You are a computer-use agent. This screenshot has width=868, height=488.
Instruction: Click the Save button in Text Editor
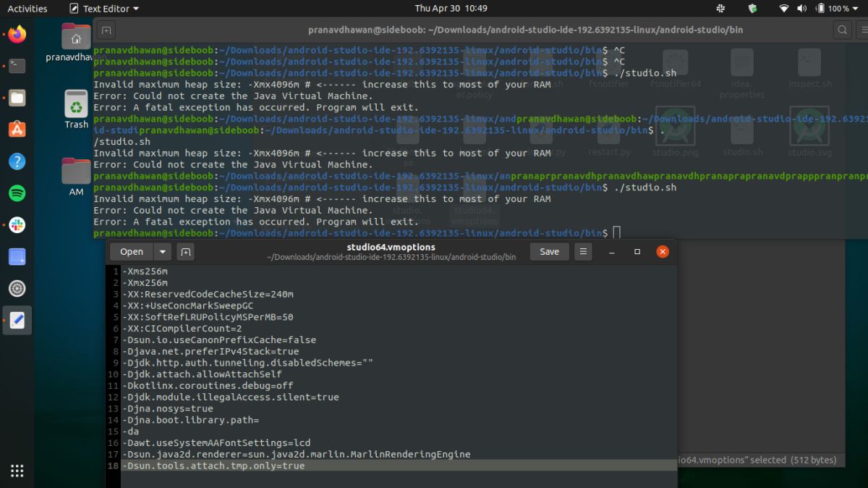pyautogui.click(x=550, y=251)
